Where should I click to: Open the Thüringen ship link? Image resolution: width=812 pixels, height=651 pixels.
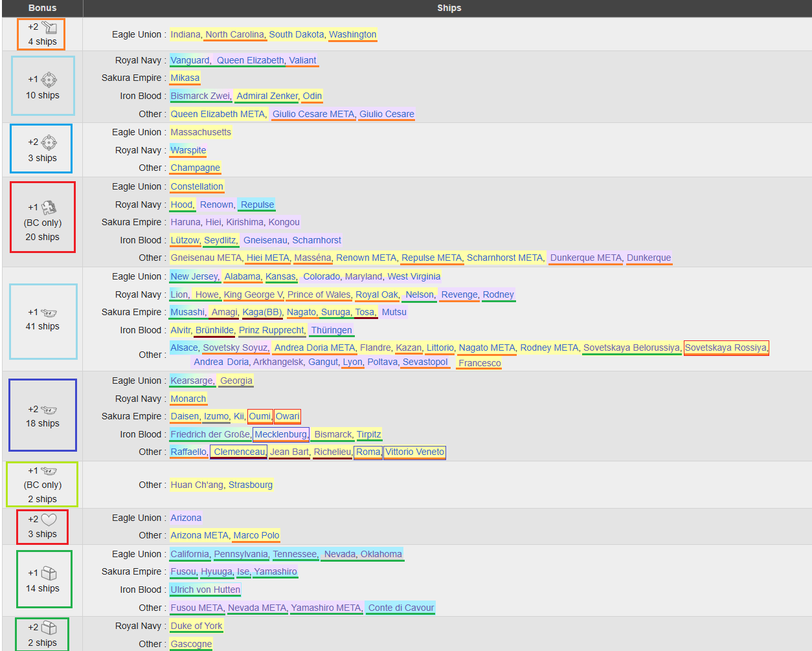[332, 330]
